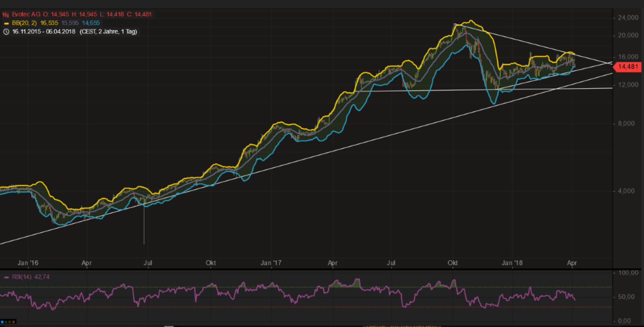Screen dimensions: 644x327
Task: Click the blue square in the bottom-left corner
Action: tap(2, 321)
